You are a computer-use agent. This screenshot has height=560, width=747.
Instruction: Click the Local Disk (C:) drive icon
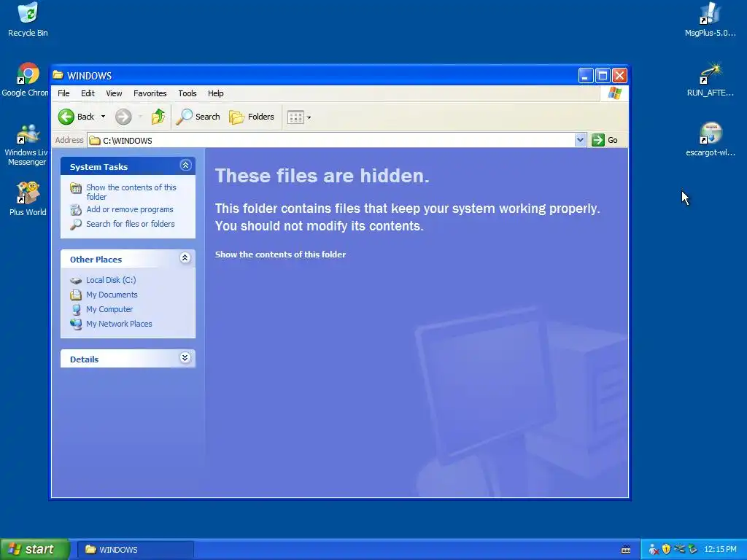[76, 281]
